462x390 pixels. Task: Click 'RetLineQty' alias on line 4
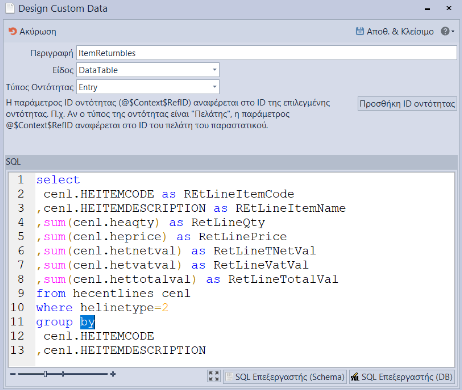coord(228,222)
